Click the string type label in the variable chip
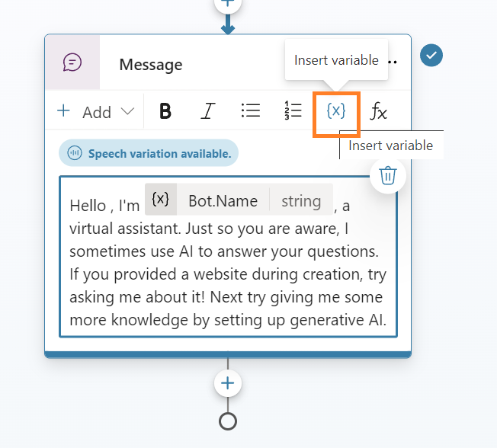Image resolution: width=497 pixels, height=448 pixels. pos(301,201)
